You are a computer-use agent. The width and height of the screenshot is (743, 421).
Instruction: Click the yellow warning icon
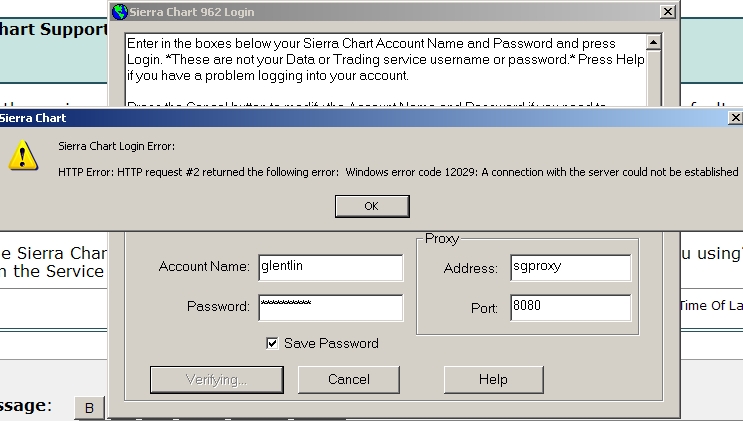[22, 155]
